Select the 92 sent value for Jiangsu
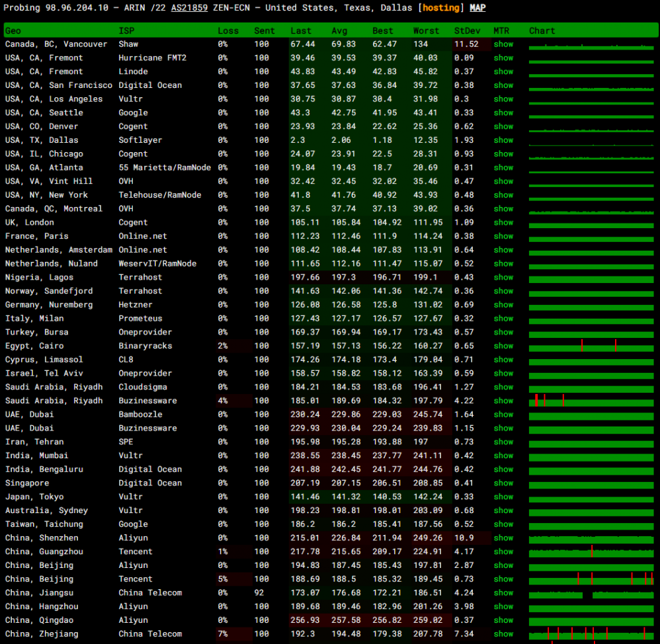 coord(259,592)
